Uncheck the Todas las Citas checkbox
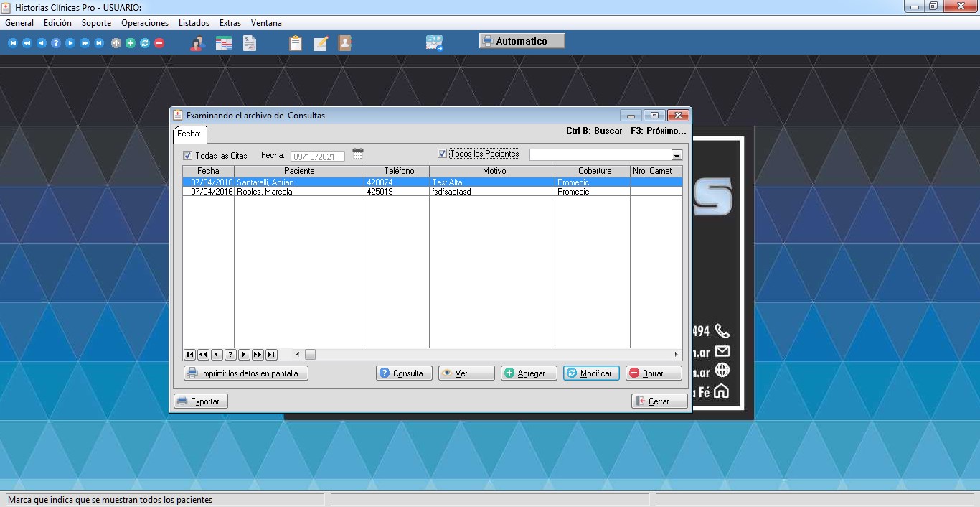The width and height of the screenshot is (980, 507). click(188, 156)
